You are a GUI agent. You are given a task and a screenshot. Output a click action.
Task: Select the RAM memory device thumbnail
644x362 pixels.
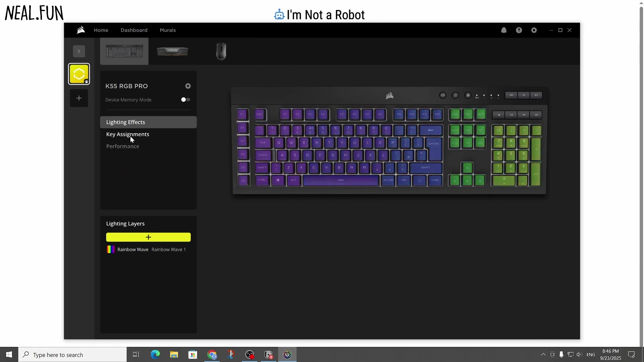pos(172,51)
